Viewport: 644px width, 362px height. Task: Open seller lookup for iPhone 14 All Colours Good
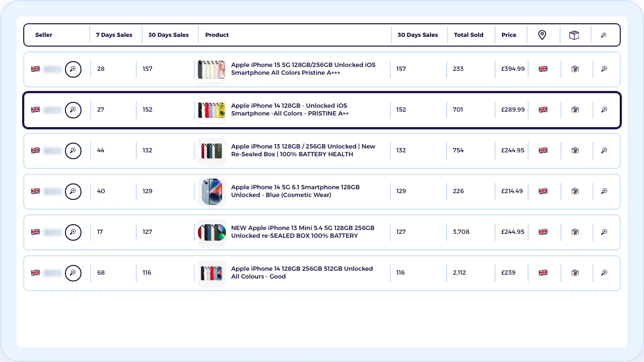pyautogui.click(x=73, y=273)
